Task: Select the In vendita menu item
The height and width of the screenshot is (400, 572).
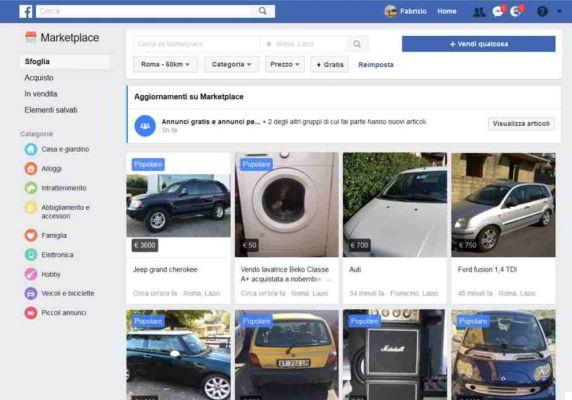Action: 41,94
